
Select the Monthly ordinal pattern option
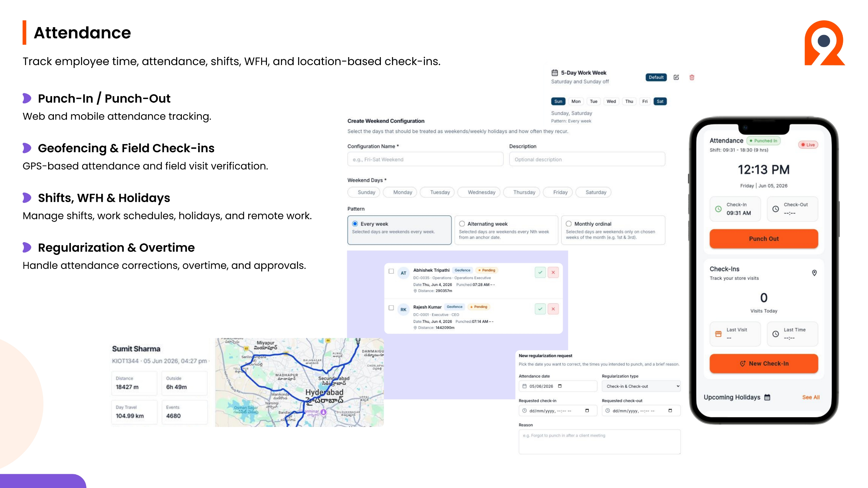[613, 230]
